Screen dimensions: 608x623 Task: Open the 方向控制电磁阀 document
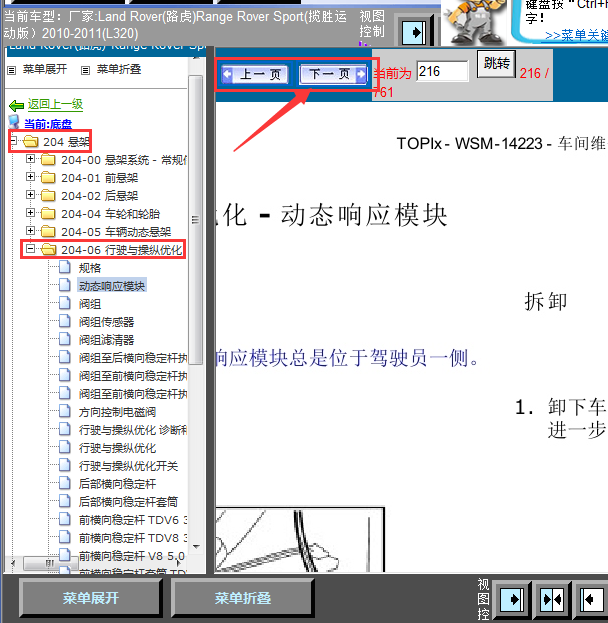(x=117, y=412)
